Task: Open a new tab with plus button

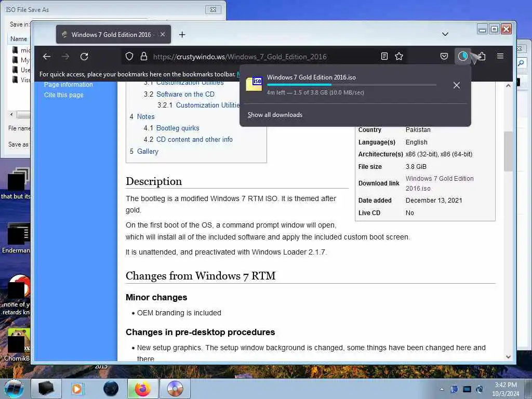Action: coord(182,35)
